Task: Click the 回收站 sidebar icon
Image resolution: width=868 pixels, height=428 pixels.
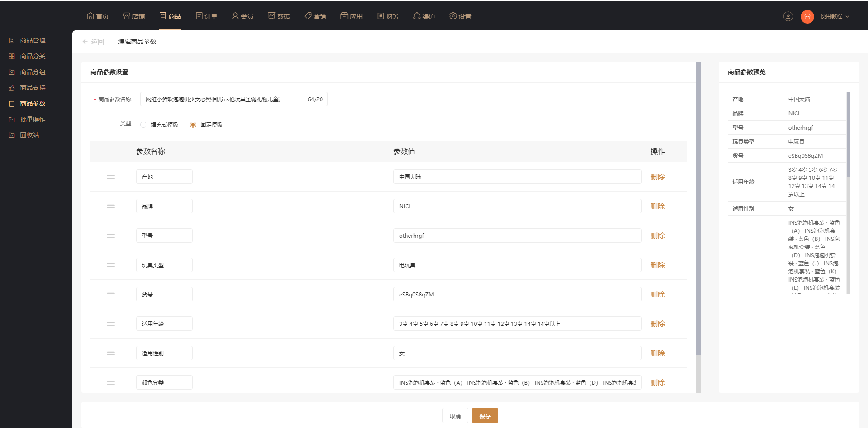Action: tap(12, 135)
